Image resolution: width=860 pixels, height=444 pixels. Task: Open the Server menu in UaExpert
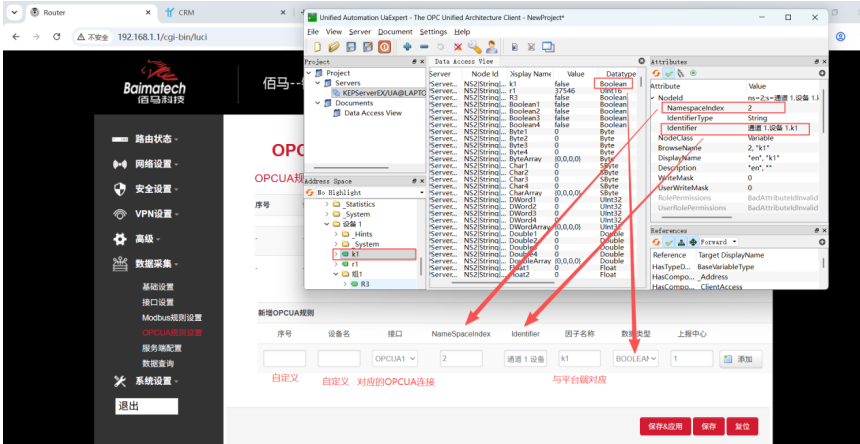[x=360, y=32]
